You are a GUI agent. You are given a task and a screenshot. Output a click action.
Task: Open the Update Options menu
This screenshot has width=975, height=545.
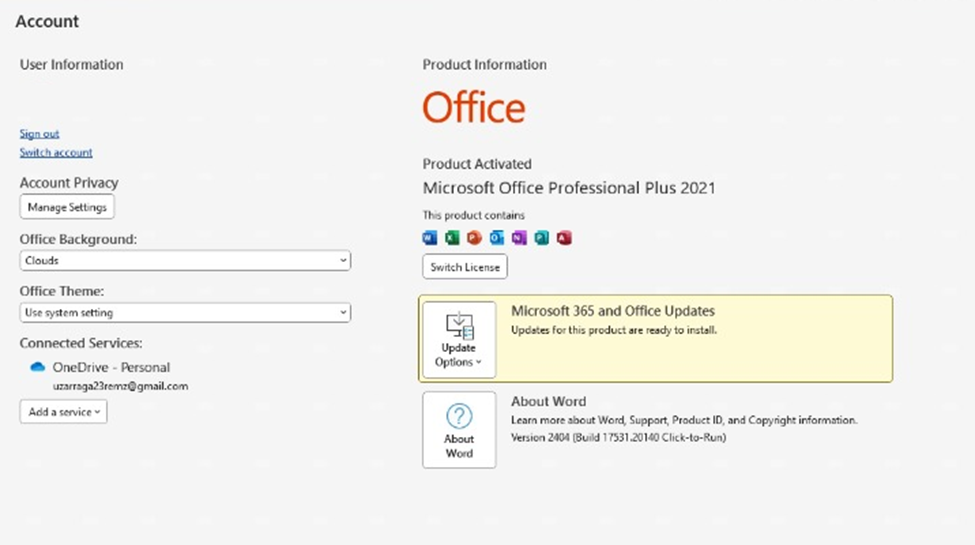[459, 340]
